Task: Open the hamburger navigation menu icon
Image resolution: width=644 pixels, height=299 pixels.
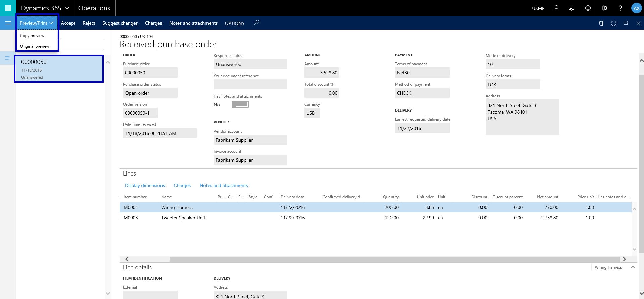Action: [x=8, y=23]
